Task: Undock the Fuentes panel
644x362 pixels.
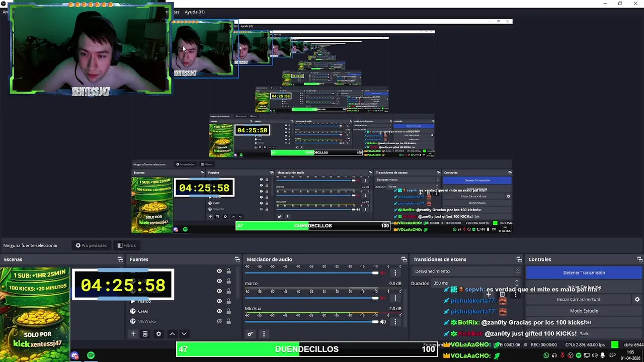Action: (237, 259)
